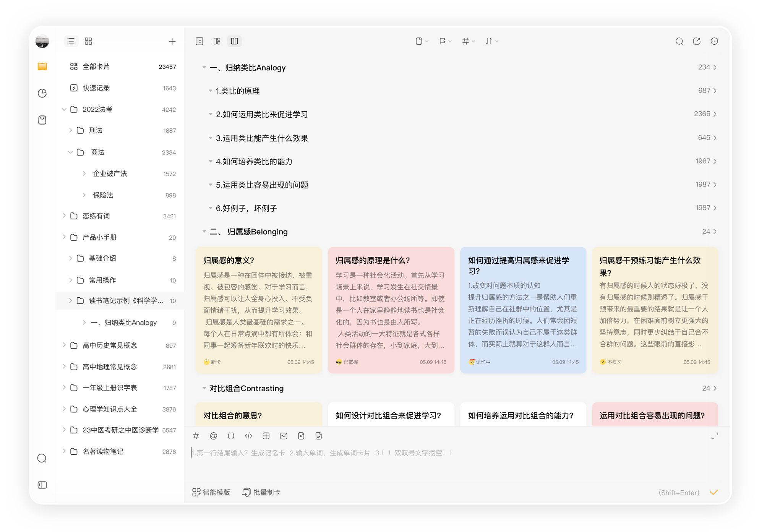Open the card type dropdown in toolbar

click(422, 41)
